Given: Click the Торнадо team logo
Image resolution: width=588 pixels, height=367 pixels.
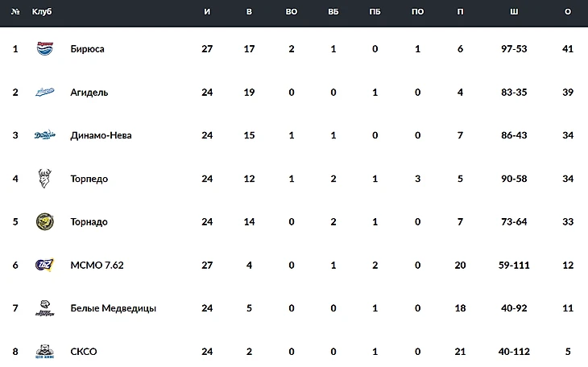Looking at the screenshot, I should pyautogui.click(x=44, y=222).
